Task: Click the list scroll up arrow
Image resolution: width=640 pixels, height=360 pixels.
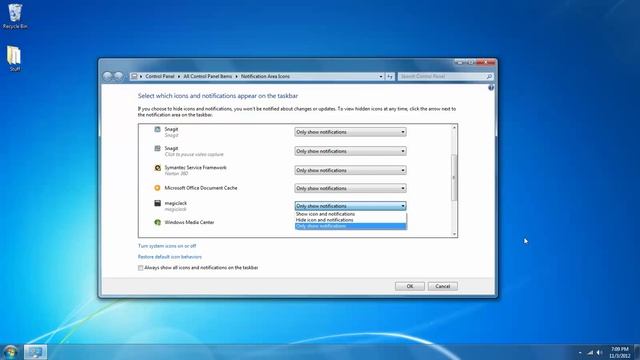Action: (x=454, y=128)
